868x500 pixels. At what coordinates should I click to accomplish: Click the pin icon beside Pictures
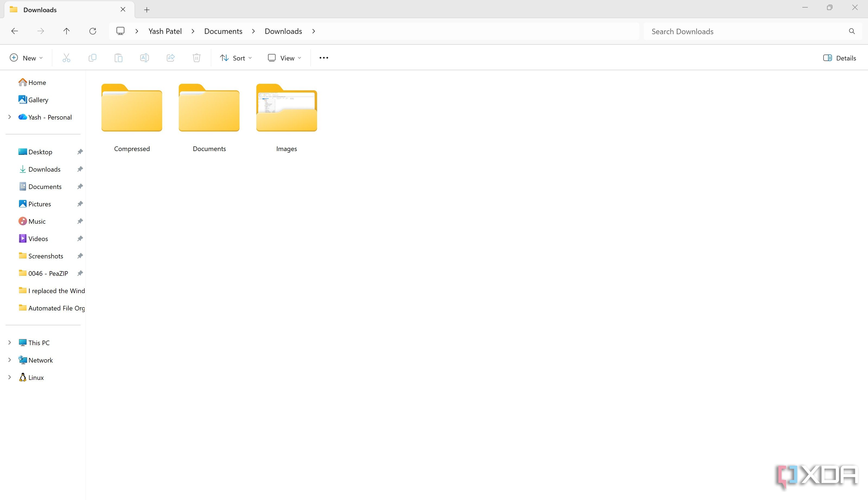80,204
